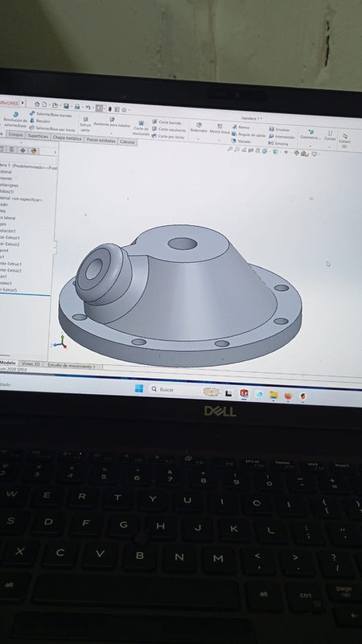Select Corte de revolución tool
Viewport: 362px width, 644px height.
point(141,128)
